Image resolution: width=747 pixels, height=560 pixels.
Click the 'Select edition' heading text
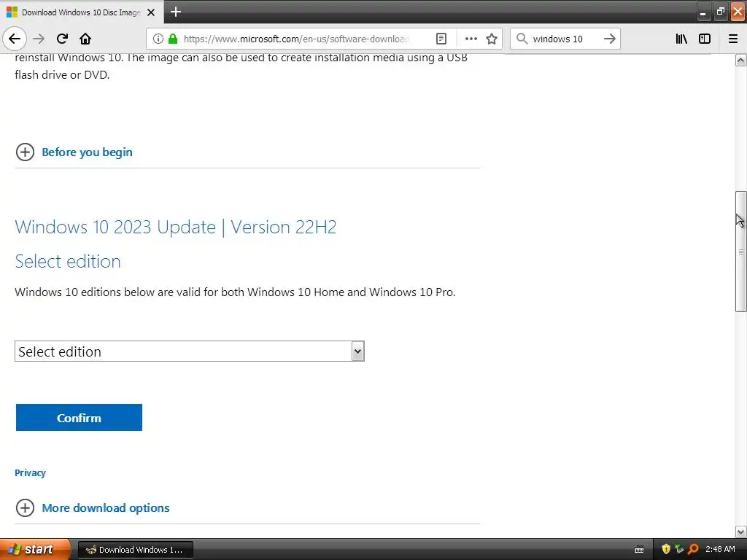[68, 262]
